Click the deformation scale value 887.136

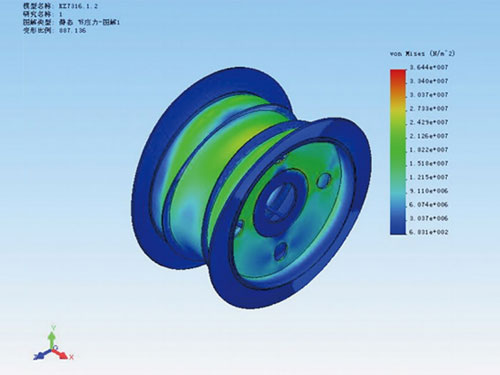click(x=72, y=30)
